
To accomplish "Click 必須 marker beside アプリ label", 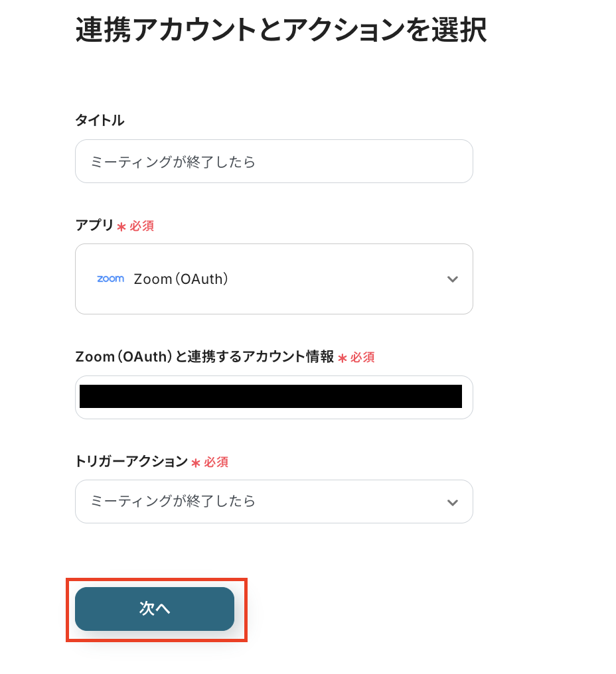I will pyautogui.click(x=142, y=226).
